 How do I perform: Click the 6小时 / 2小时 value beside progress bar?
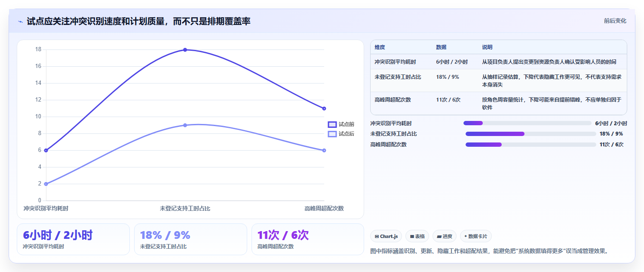[x=611, y=123]
